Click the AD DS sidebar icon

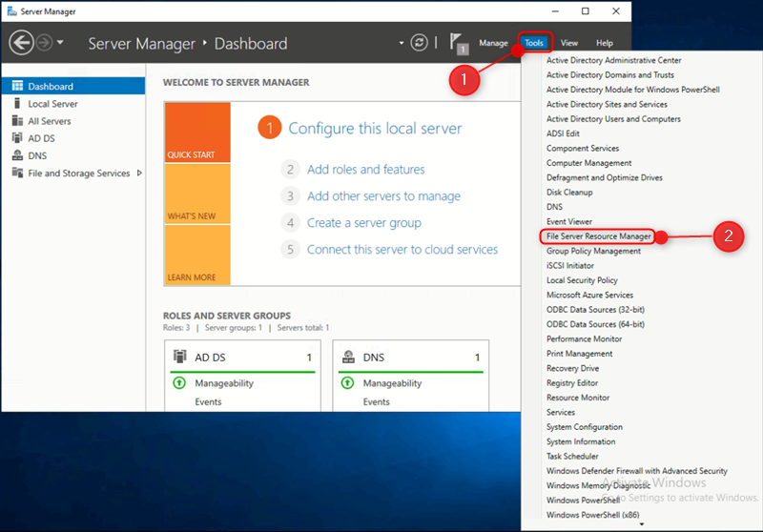[x=17, y=137]
